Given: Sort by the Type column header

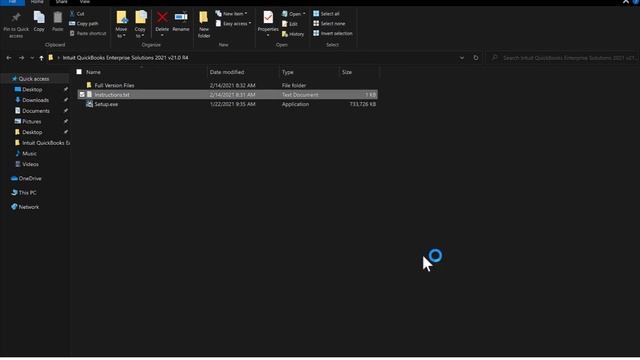Looking at the screenshot, I should tap(288, 72).
